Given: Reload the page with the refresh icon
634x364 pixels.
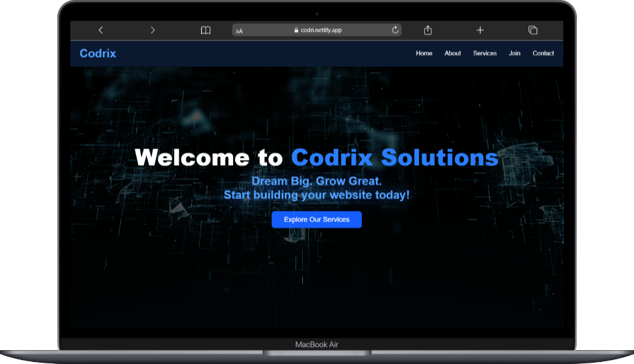Looking at the screenshot, I should point(396,30).
